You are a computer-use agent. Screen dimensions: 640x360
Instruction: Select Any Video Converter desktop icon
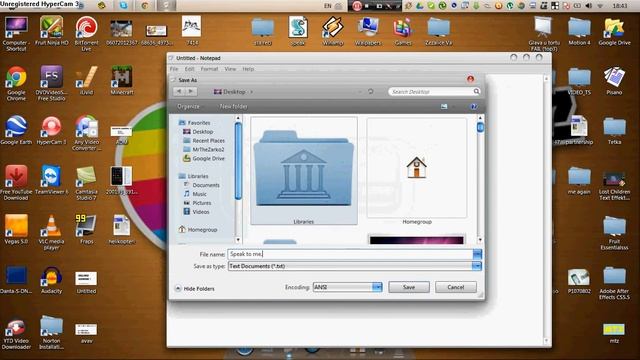(87, 133)
